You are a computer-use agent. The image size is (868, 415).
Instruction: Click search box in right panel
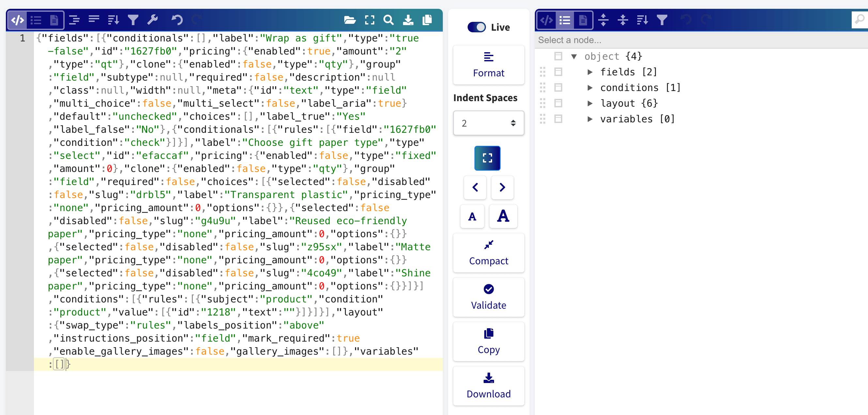tap(860, 20)
